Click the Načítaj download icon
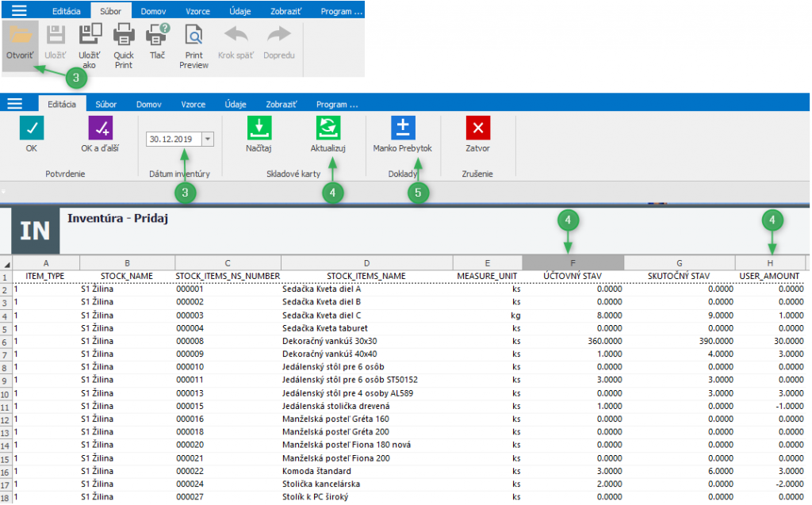The image size is (812, 505). click(x=259, y=128)
